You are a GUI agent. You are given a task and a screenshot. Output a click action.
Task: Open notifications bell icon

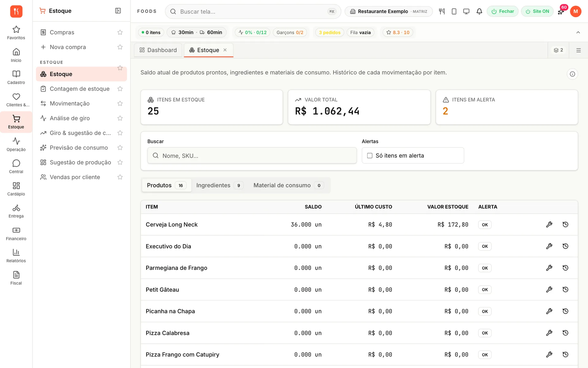click(x=479, y=11)
